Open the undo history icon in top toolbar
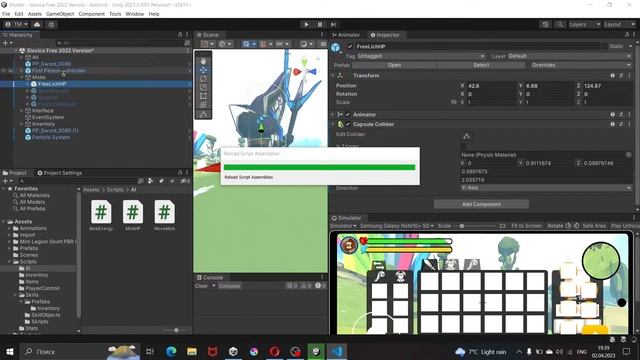 point(546,24)
